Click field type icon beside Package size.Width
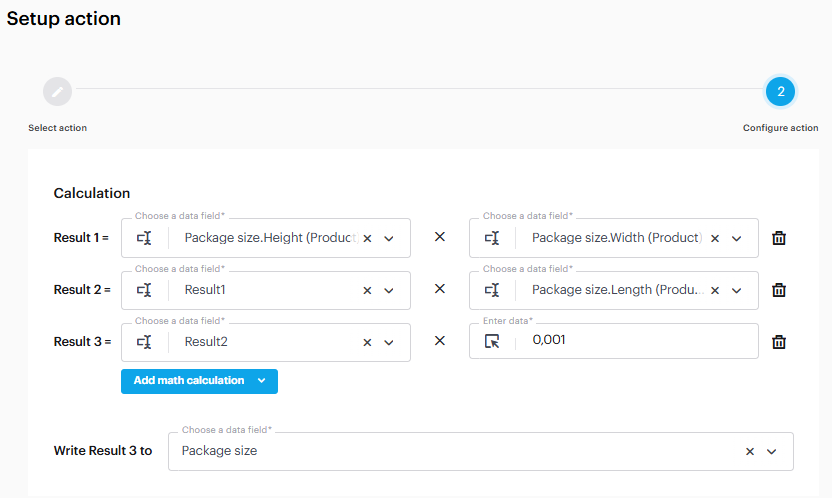 pyautogui.click(x=492, y=238)
